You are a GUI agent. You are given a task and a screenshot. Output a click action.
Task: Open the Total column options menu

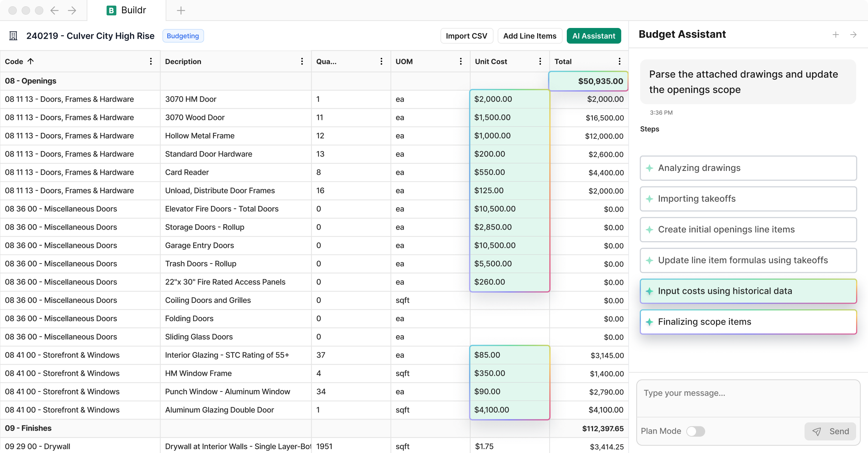(x=619, y=61)
